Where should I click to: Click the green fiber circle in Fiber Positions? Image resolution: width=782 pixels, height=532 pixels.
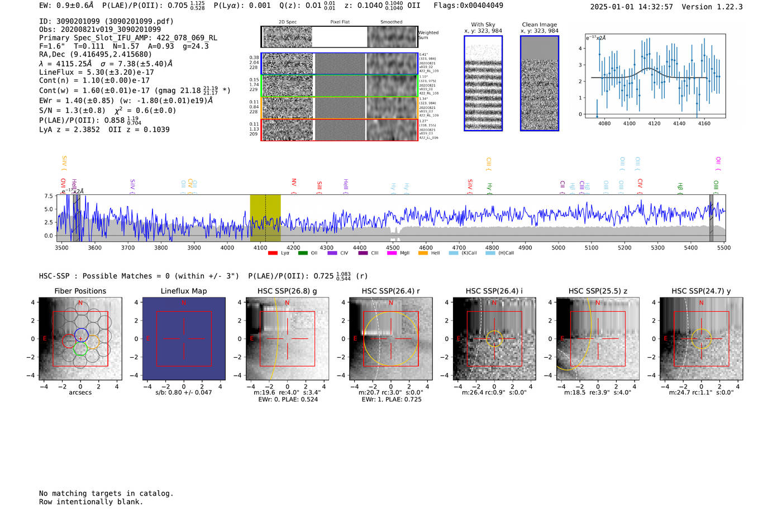click(81, 349)
